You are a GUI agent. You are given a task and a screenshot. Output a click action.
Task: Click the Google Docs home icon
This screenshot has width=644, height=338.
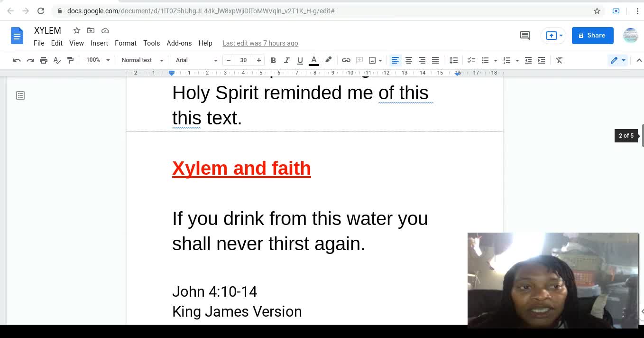17,36
